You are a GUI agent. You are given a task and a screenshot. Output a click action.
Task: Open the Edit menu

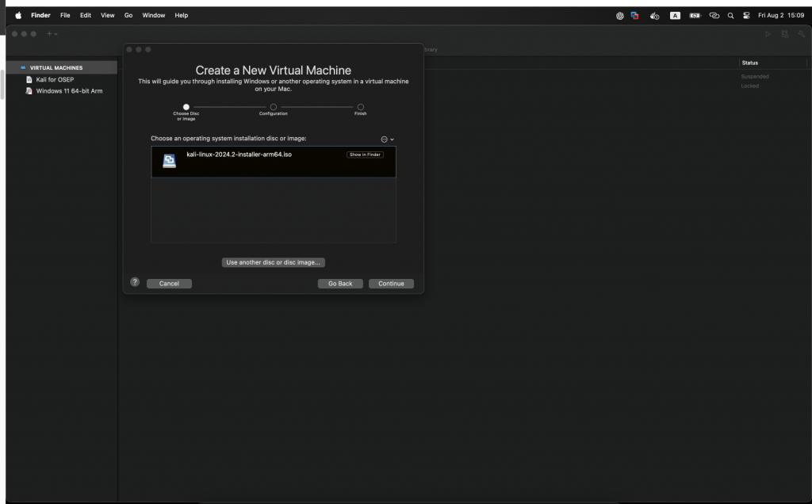tap(86, 16)
